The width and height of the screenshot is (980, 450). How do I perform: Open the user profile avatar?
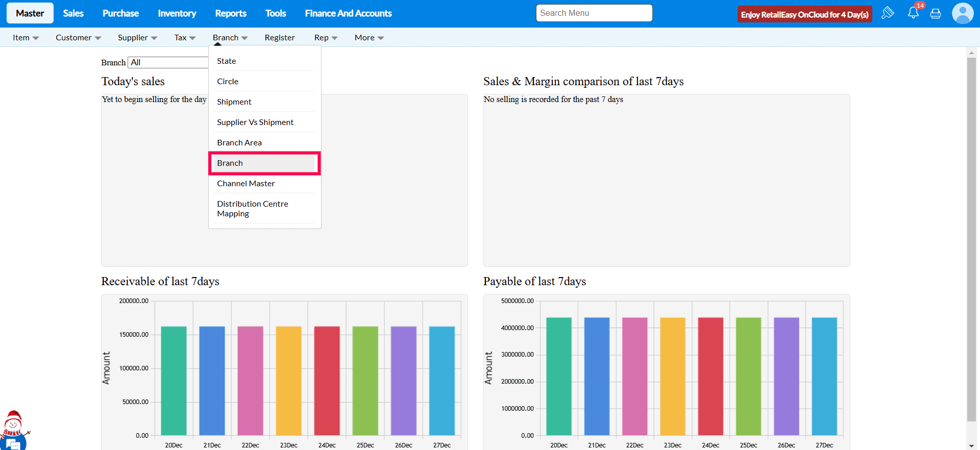pyautogui.click(x=962, y=13)
